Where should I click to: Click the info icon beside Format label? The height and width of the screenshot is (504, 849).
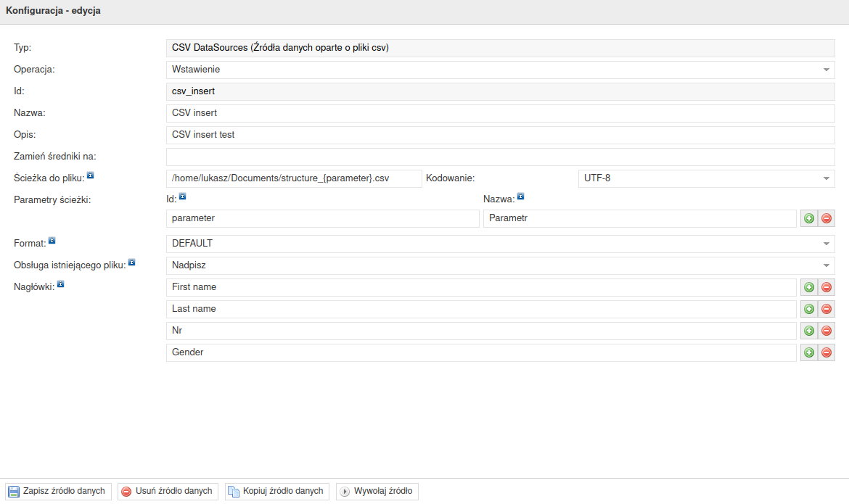(52, 241)
